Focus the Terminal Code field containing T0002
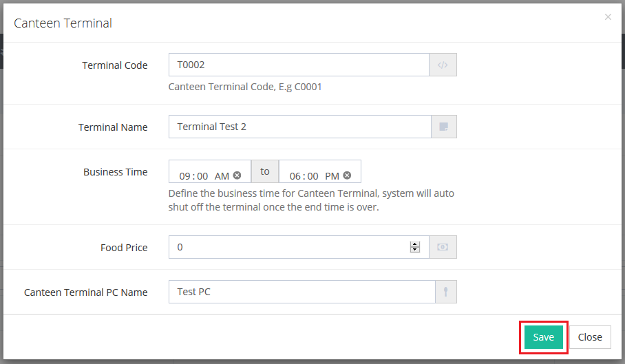The image size is (625, 364). [299, 65]
